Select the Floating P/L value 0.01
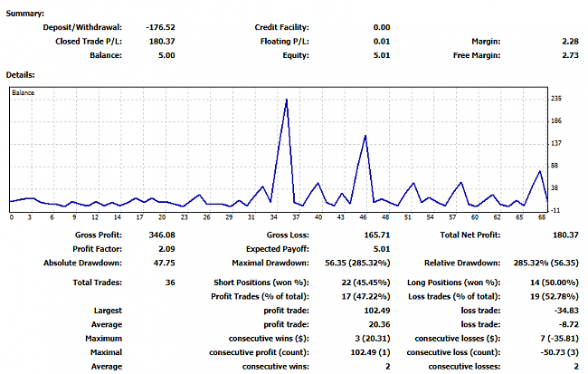The image size is (588, 374). click(382, 42)
